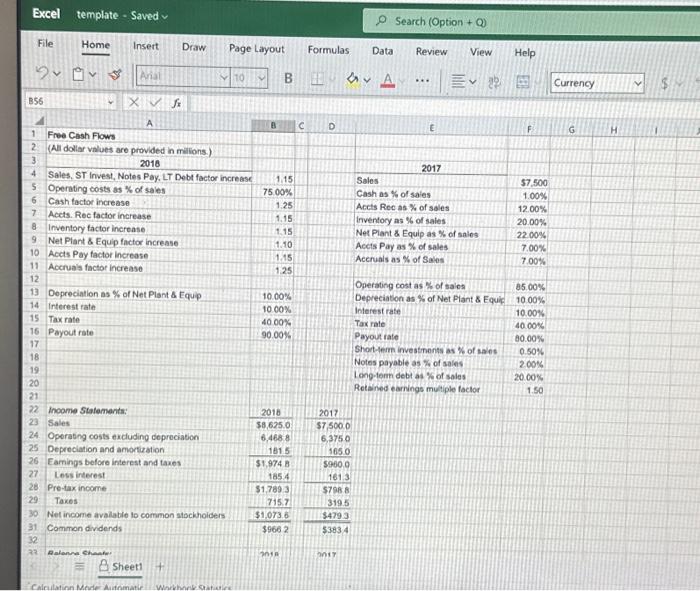Image resolution: width=700 pixels, height=591 pixels.
Task: Select the Tax rate 40.00% cell under 2018
Action: [x=272, y=322]
